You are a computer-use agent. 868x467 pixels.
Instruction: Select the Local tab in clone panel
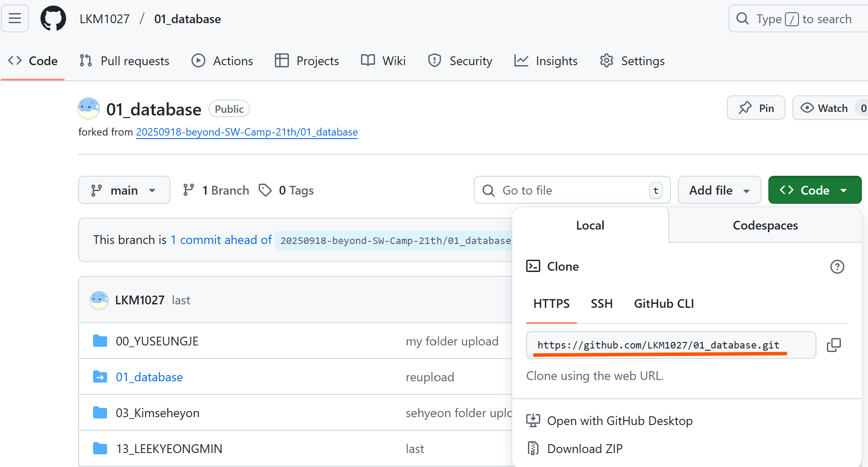point(590,225)
